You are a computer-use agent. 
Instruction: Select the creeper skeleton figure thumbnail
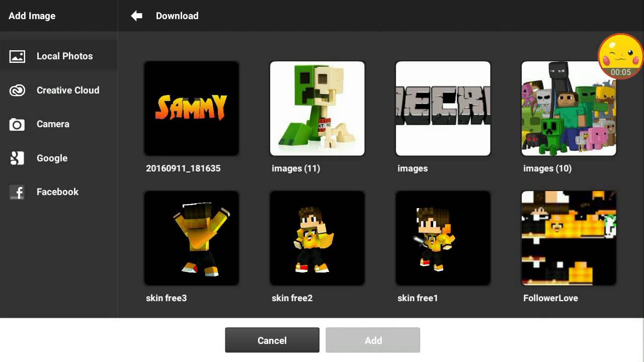(317, 108)
